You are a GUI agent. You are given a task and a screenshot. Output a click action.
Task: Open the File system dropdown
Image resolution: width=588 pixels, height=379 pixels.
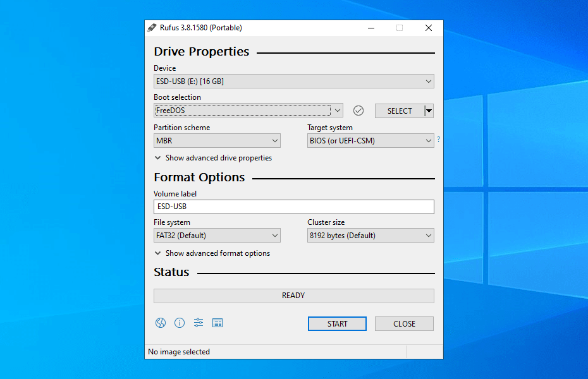click(217, 236)
